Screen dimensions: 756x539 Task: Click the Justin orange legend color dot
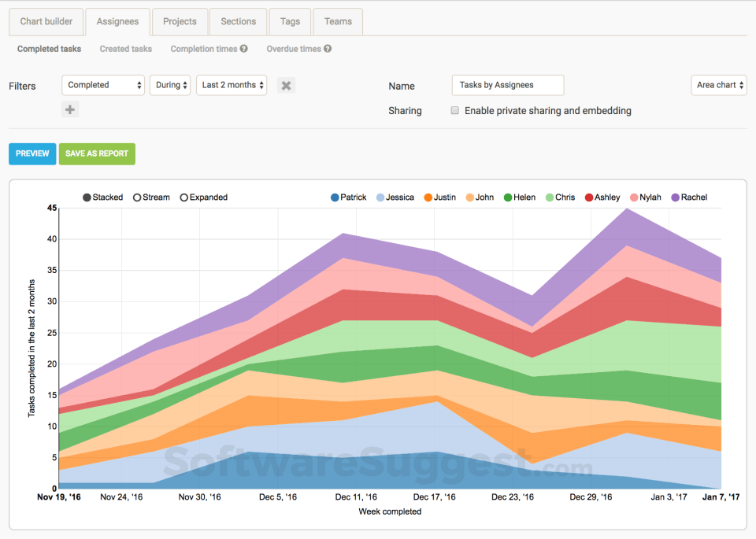click(x=428, y=198)
